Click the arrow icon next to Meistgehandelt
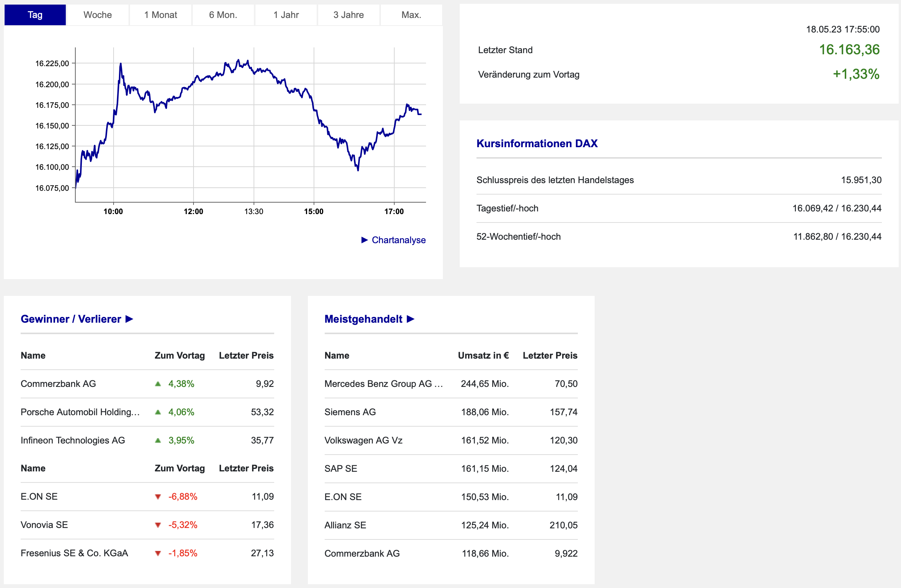This screenshot has width=901, height=588. point(410,319)
